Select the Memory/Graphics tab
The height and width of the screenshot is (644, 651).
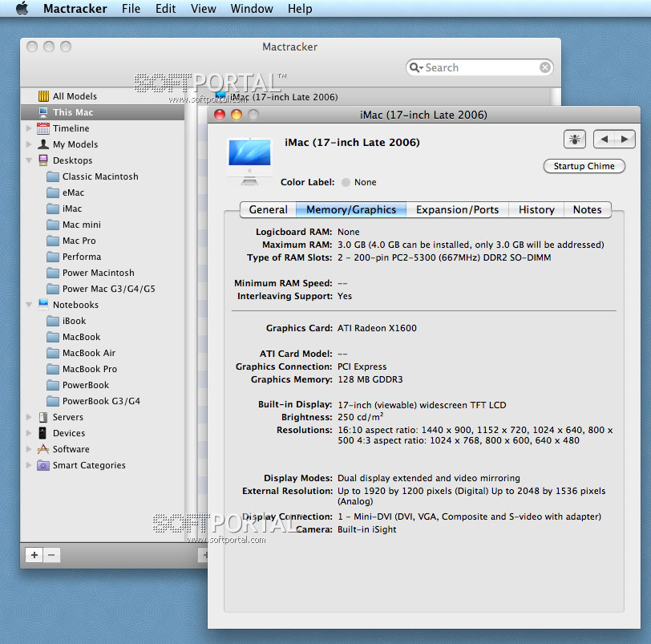click(351, 209)
